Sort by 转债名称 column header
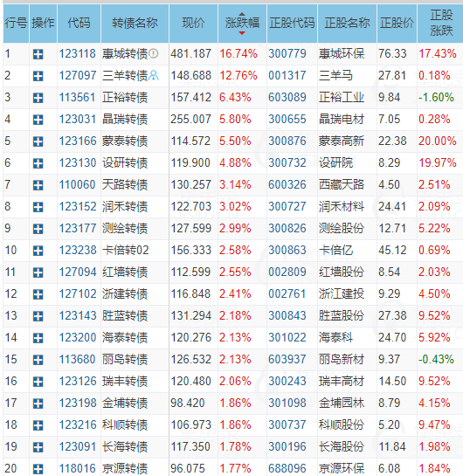This screenshot has width=463, height=476. tap(135, 24)
